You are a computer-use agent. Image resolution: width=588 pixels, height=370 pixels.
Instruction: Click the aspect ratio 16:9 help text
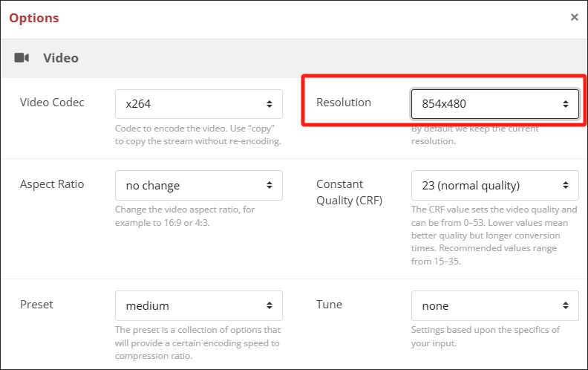(185, 215)
